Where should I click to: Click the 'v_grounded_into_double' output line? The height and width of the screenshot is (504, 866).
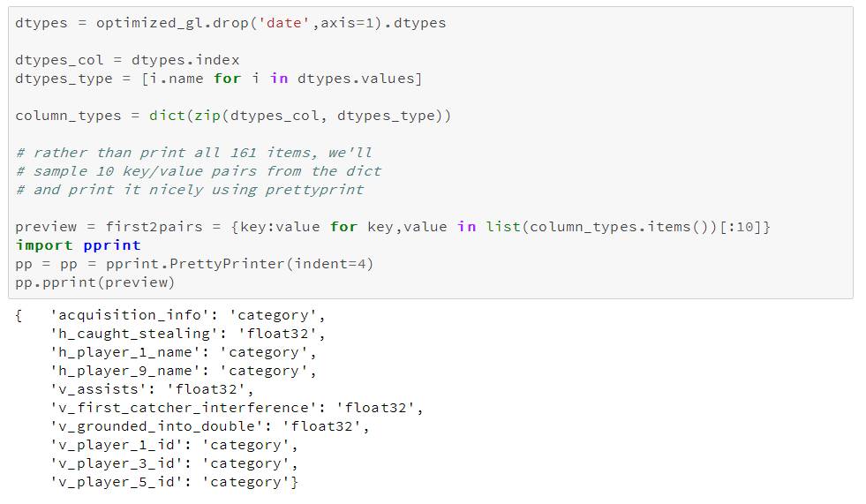click(x=210, y=426)
